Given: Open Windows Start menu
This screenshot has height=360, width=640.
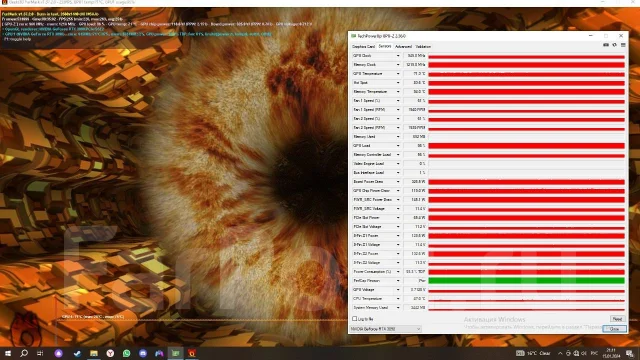Looking at the screenshot, I should pos(8,353).
